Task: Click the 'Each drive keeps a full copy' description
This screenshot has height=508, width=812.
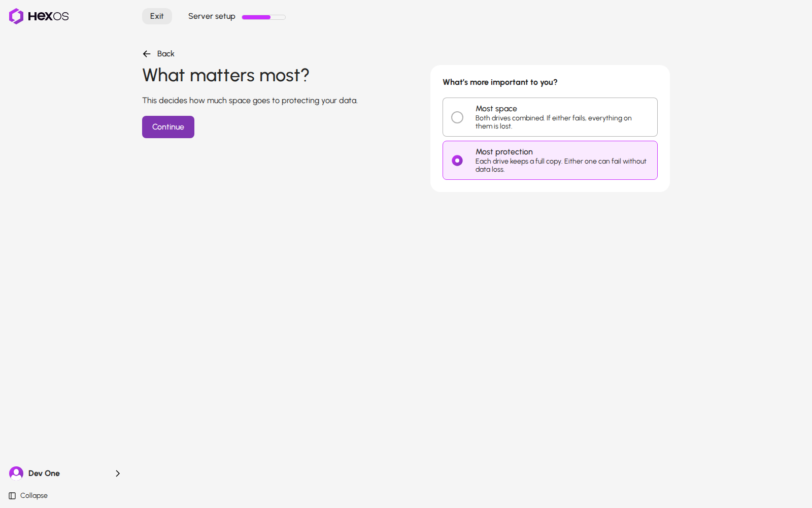Action: (x=561, y=165)
